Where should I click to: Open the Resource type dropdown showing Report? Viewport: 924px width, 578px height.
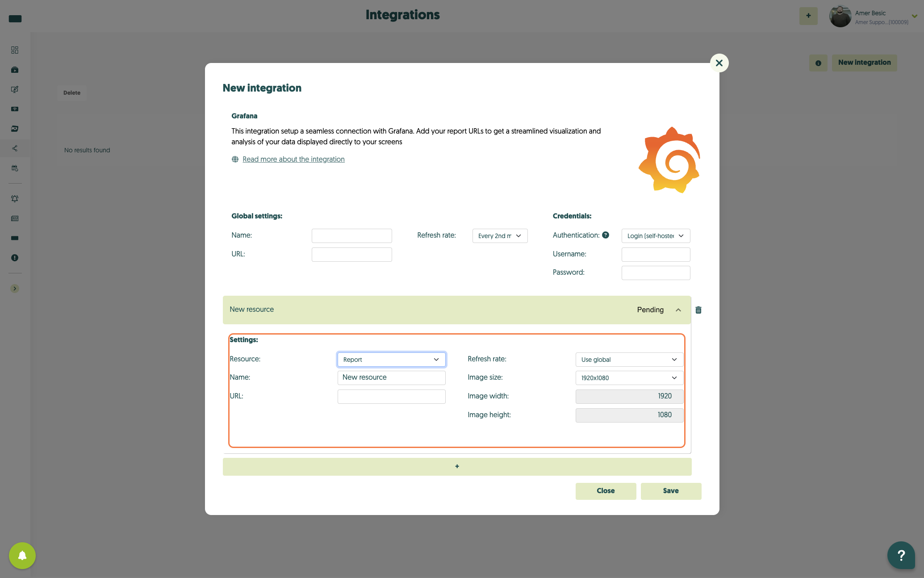[391, 360]
